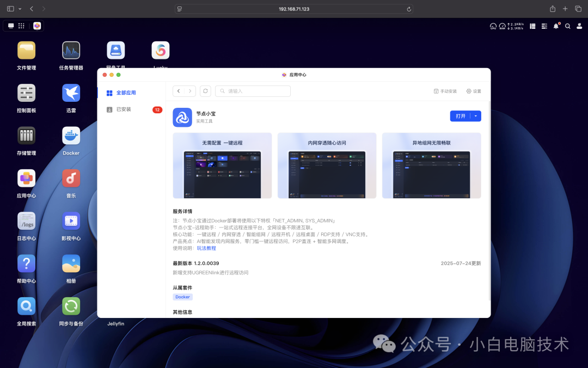
Task: Launch the 迅雷 download app
Action: click(x=71, y=93)
